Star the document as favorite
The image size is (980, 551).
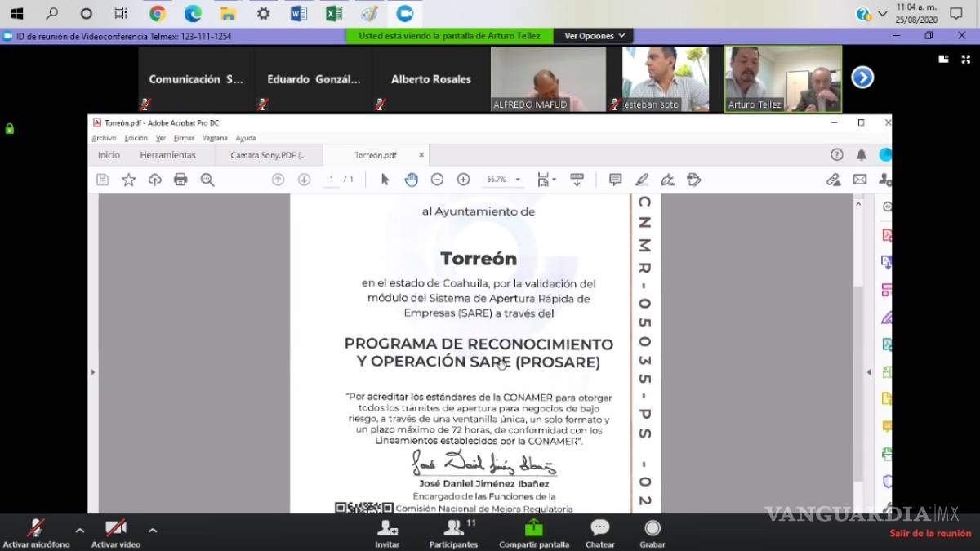click(128, 180)
